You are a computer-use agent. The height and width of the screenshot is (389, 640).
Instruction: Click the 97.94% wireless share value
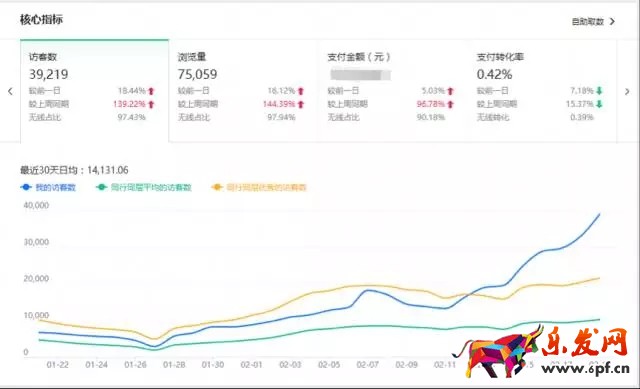pos(281,118)
